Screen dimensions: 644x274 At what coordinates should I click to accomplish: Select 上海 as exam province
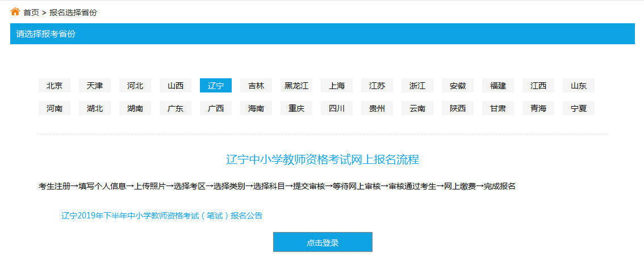(337, 85)
